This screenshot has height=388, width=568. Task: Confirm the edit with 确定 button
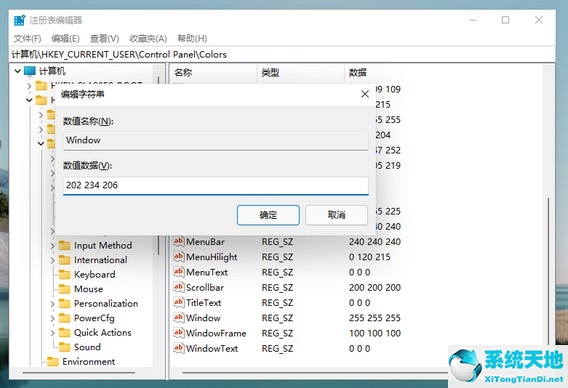click(x=268, y=215)
